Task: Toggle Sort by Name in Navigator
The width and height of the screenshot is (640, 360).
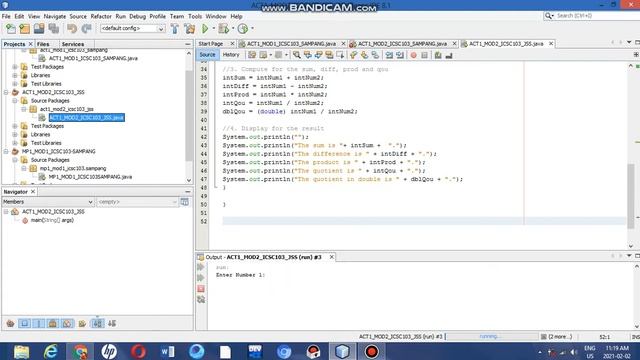Action: (98, 323)
